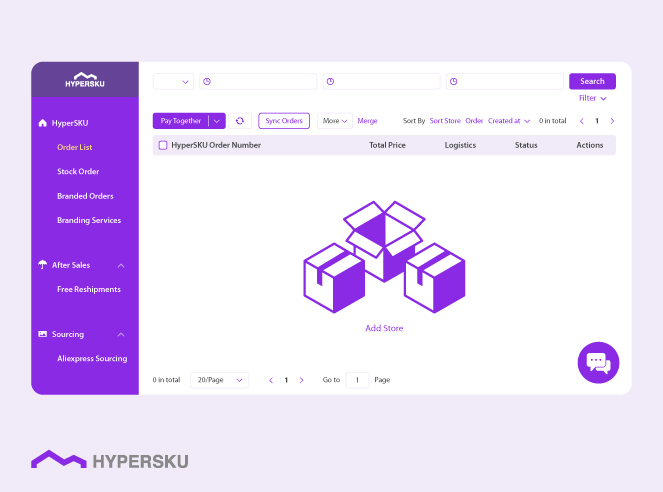Go to next page in bottom pagination
The width and height of the screenshot is (663, 492).
coord(301,380)
